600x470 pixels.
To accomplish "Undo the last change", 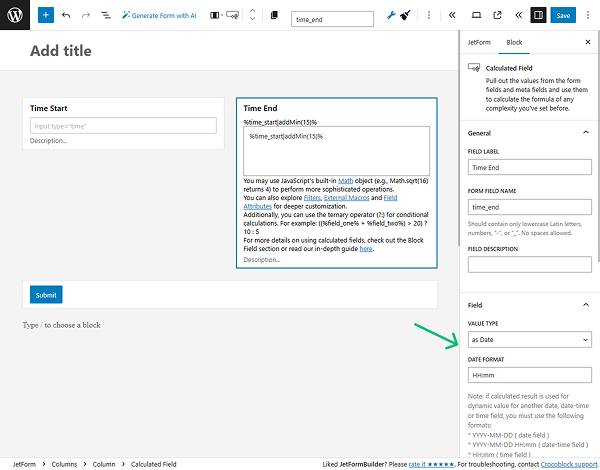I will [x=66, y=16].
